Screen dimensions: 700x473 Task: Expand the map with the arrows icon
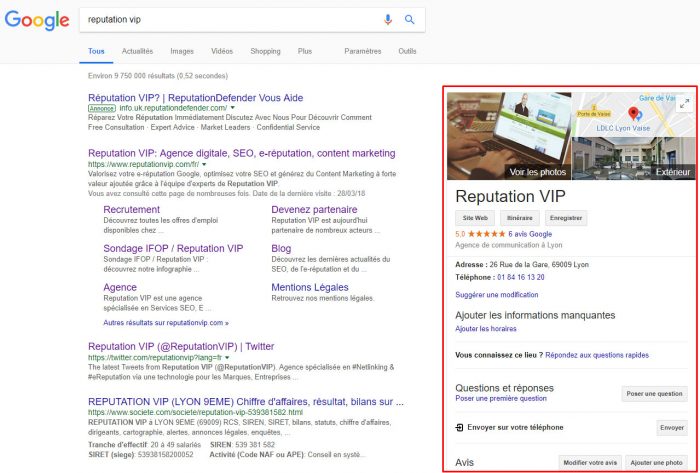pyautogui.click(x=684, y=104)
